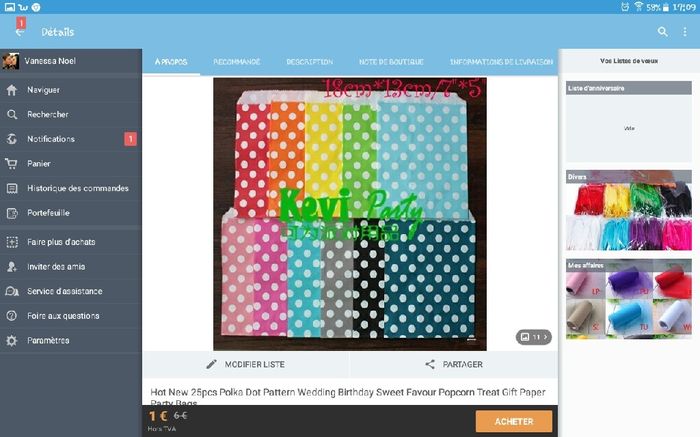This screenshot has height=437, width=700.
Task: Click the share icon beside Partager
Action: click(430, 364)
